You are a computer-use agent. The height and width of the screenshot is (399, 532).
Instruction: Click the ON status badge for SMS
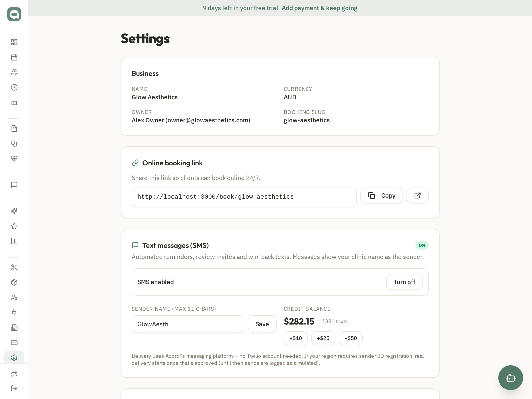(422, 245)
